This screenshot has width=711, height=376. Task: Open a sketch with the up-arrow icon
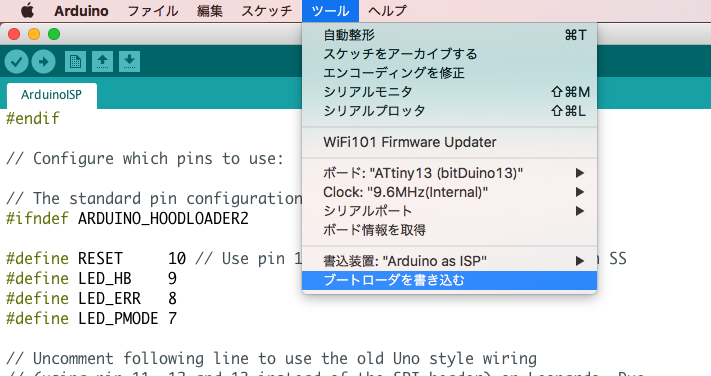point(102,61)
